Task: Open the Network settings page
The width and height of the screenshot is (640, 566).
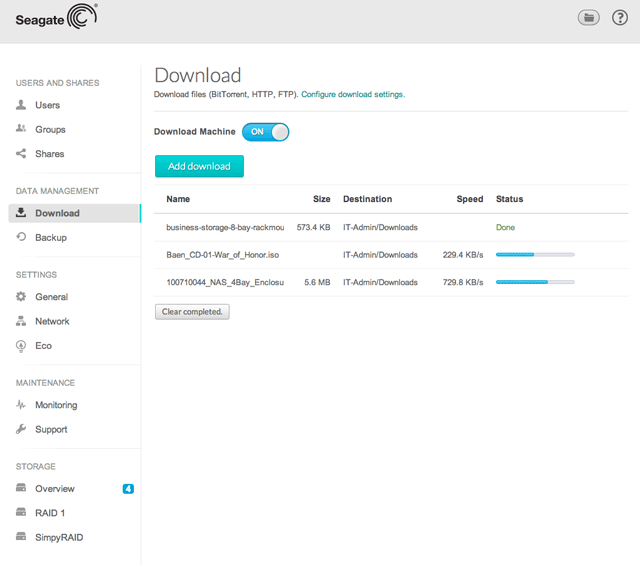Action: (52, 321)
